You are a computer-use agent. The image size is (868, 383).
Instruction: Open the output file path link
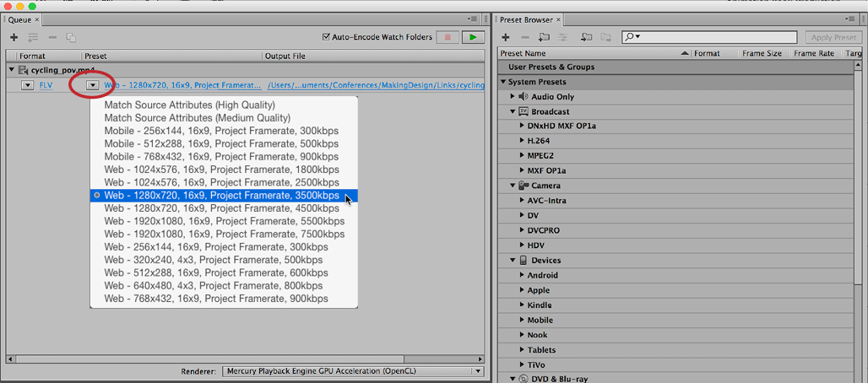tap(376, 85)
